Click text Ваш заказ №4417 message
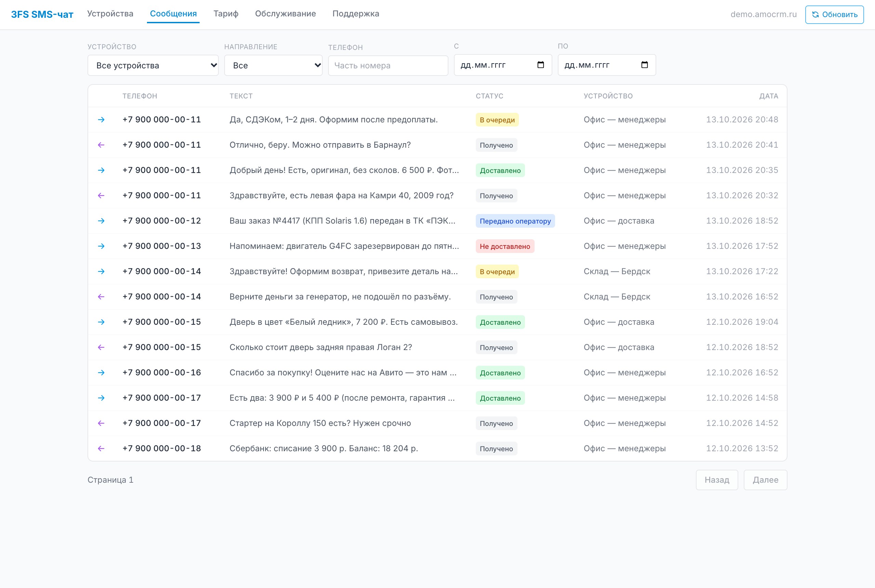Viewport: 875px width, 588px height. point(342,221)
